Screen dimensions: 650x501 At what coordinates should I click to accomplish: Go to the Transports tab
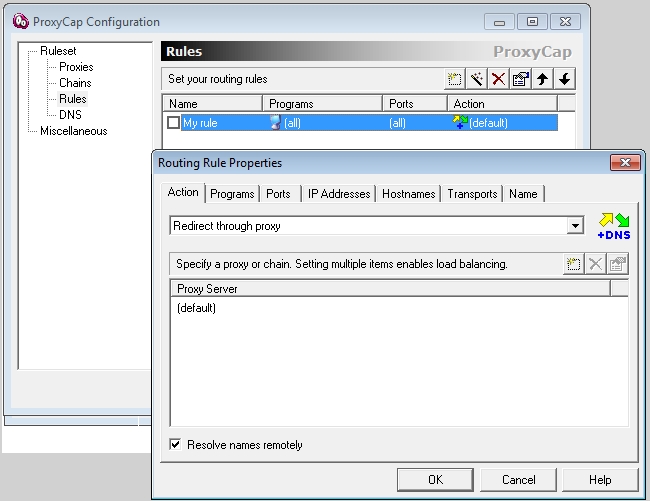coord(472,194)
